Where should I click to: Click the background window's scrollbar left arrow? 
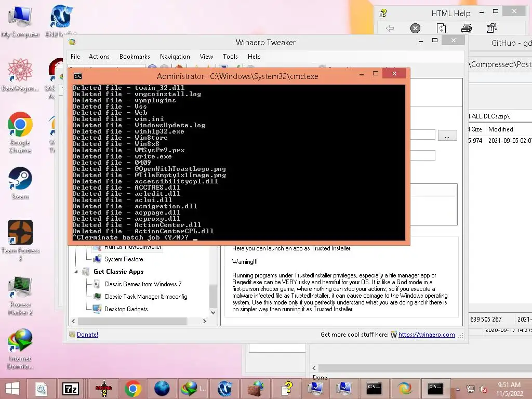pyautogui.click(x=314, y=368)
